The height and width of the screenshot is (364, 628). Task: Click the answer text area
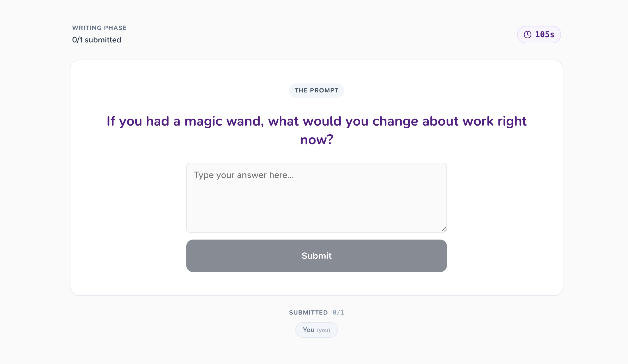pyautogui.click(x=316, y=198)
